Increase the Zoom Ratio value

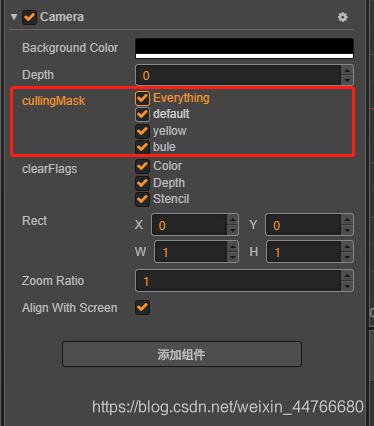(x=347, y=276)
